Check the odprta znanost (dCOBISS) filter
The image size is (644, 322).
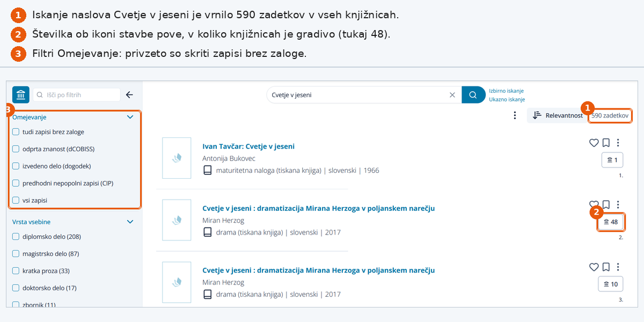pyautogui.click(x=16, y=149)
